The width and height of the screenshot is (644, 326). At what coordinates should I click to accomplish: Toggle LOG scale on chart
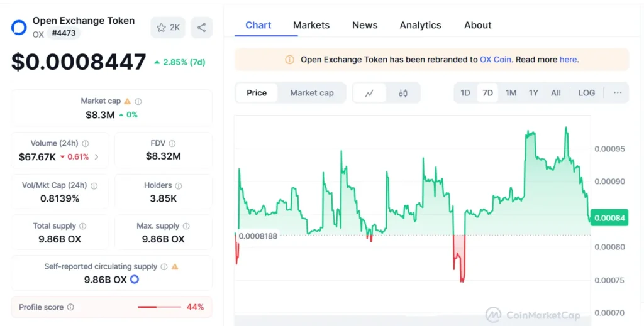(587, 93)
